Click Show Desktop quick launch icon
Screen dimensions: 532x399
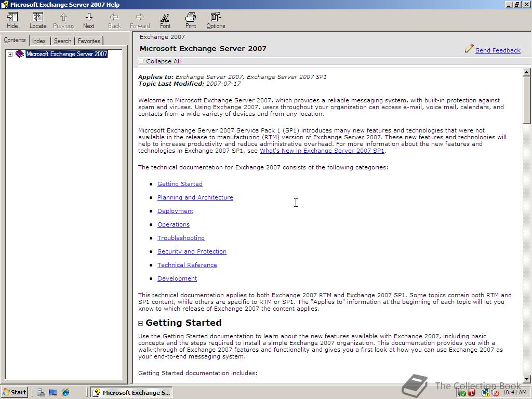pos(53,393)
